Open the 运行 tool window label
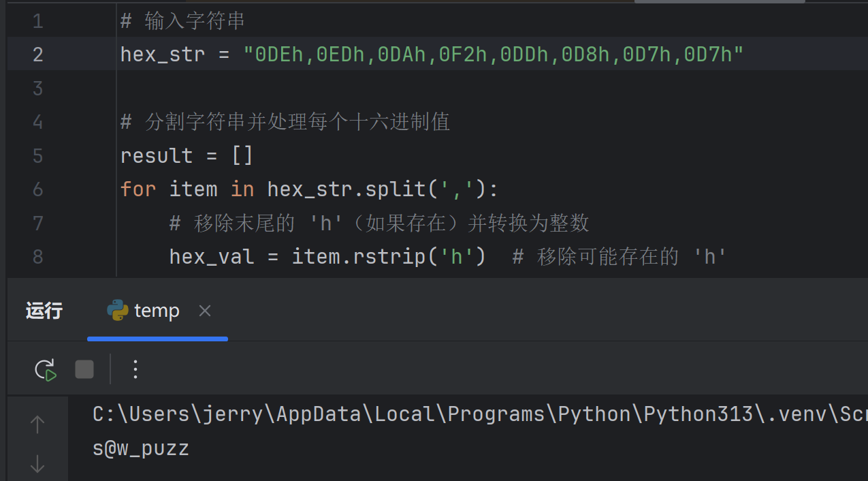Image resolution: width=868 pixels, height=481 pixels. coord(44,311)
